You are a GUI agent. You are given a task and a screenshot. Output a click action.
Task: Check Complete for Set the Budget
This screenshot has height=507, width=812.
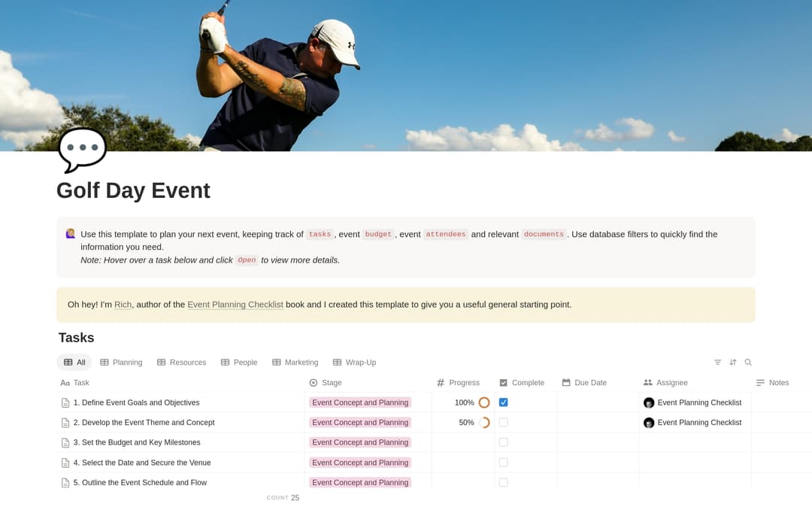tap(503, 443)
